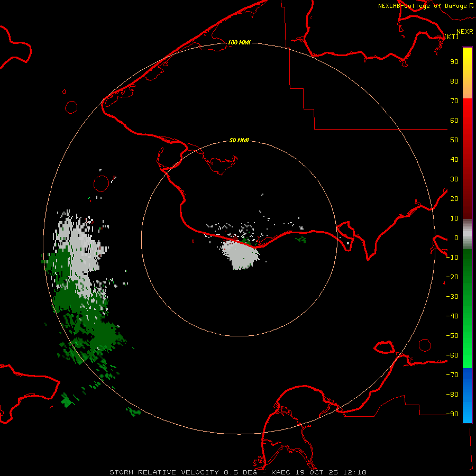Click the -40 value on the velocity scale
The height and width of the screenshot is (476, 476).
pyautogui.click(x=452, y=316)
